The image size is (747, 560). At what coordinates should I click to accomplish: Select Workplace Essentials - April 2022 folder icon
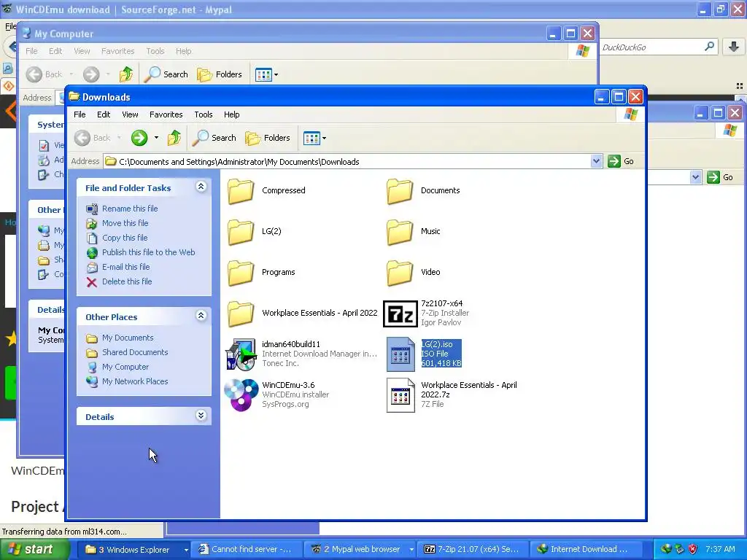point(241,314)
